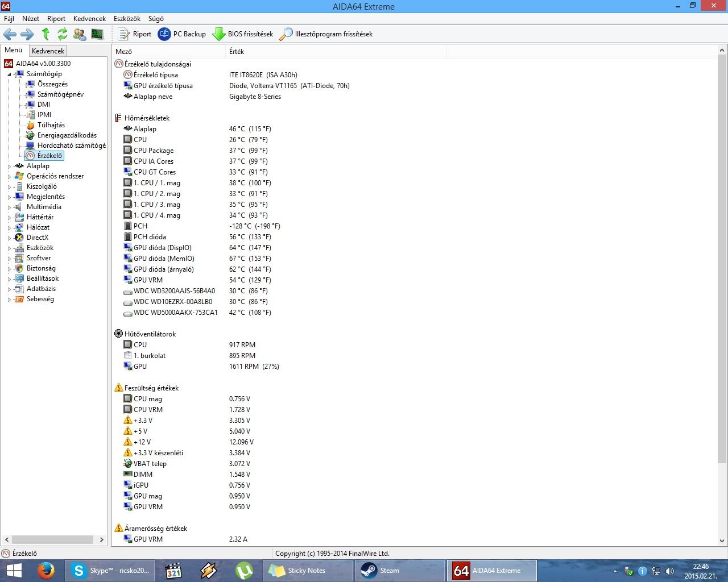Launch PC Backup from toolbar

coord(182,34)
